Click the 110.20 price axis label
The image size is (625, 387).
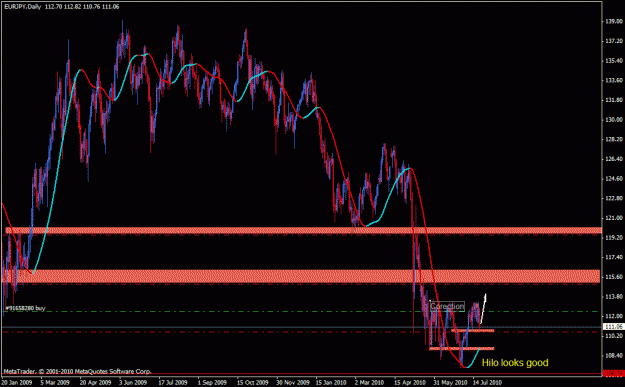(614, 336)
